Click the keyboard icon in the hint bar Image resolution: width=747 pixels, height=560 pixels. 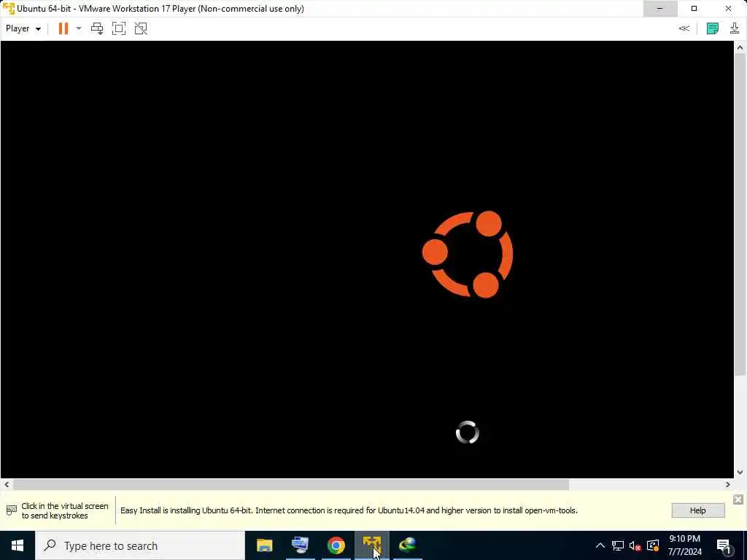[x=12, y=510]
